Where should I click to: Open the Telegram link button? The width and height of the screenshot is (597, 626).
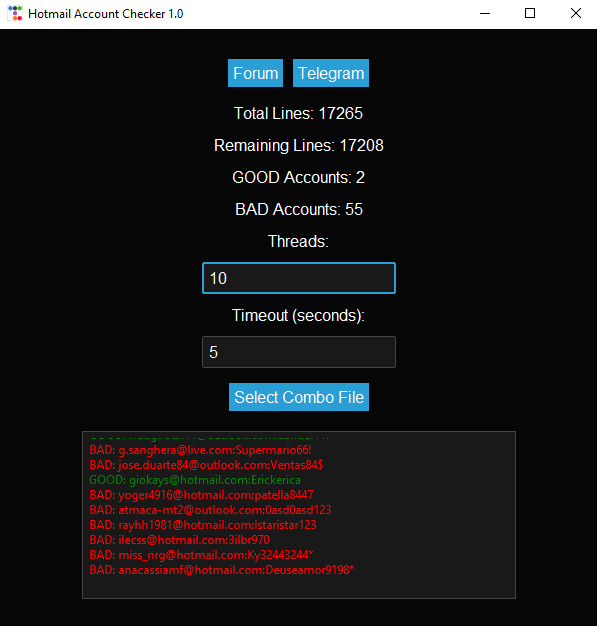[x=331, y=73]
